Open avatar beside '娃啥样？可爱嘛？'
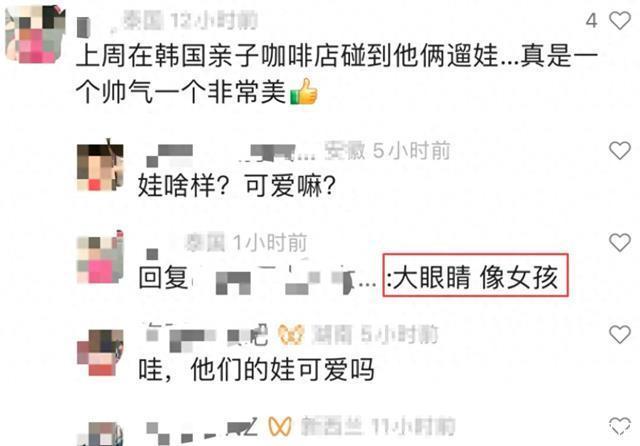The height and width of the screenshot is (446, 640). point(100,167)
